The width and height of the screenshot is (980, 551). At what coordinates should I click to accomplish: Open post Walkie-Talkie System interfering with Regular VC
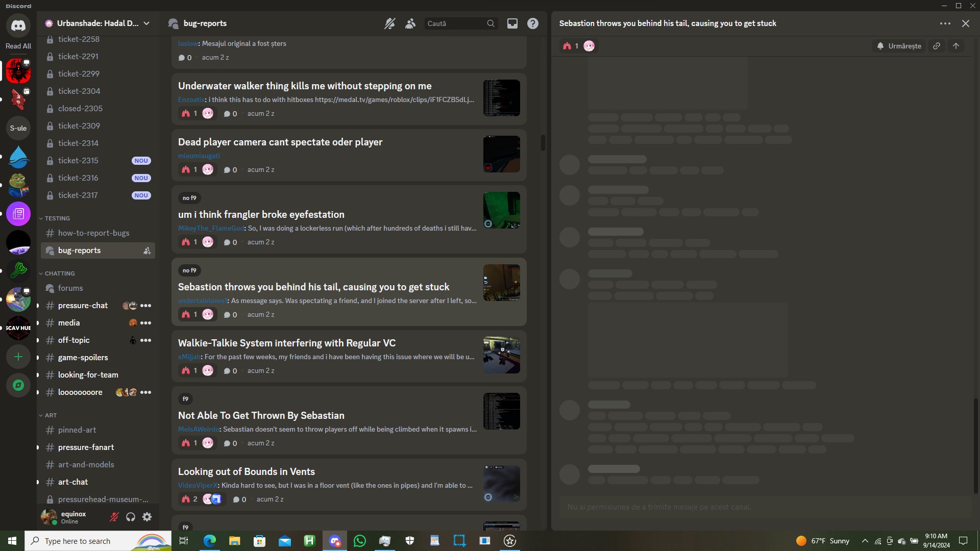point(287,343)
